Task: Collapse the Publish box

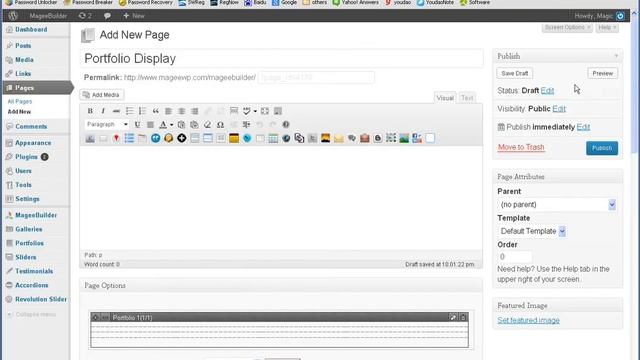Action: pos(616,56)
